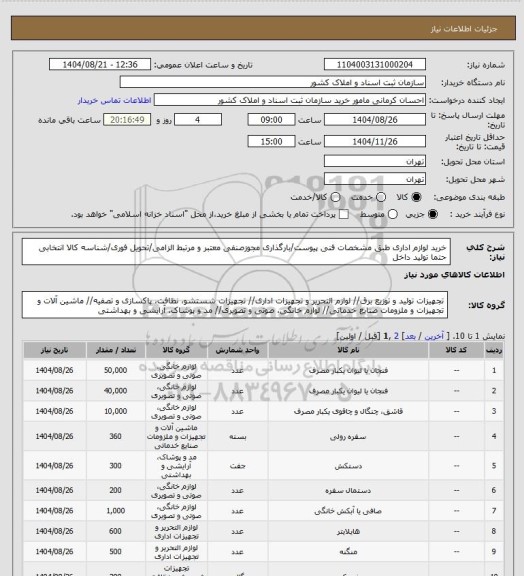Image resolution: width=524 pixels, height=576 pixels.
Task: Click the quantity 300 cell
Action: click(x=115, y=466)
